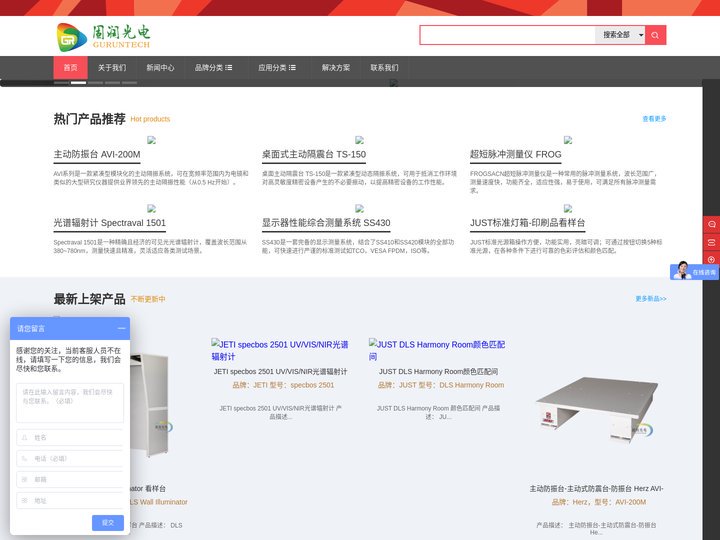This screenshot has height=540, width=720.
Task: Click the DLS Wall Illuminator product photo
Action: coord(152,406)
